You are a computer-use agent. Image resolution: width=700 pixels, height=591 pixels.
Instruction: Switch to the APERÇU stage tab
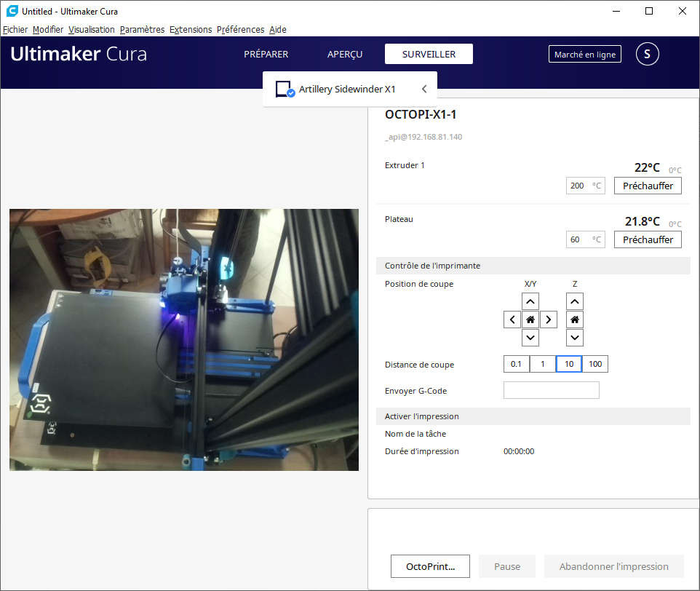point(345,54)
